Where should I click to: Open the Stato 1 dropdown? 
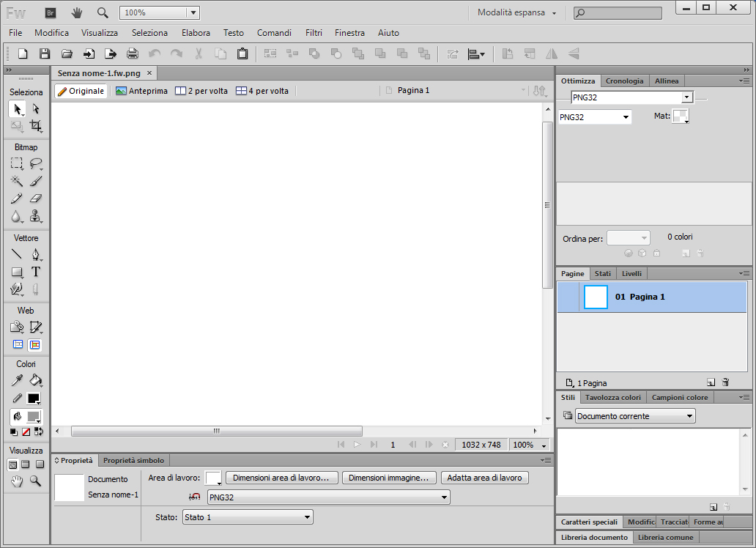(x=248, y=517)
